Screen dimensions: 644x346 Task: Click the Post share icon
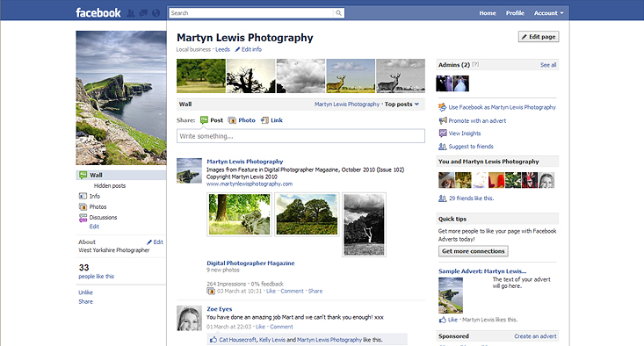204,120
